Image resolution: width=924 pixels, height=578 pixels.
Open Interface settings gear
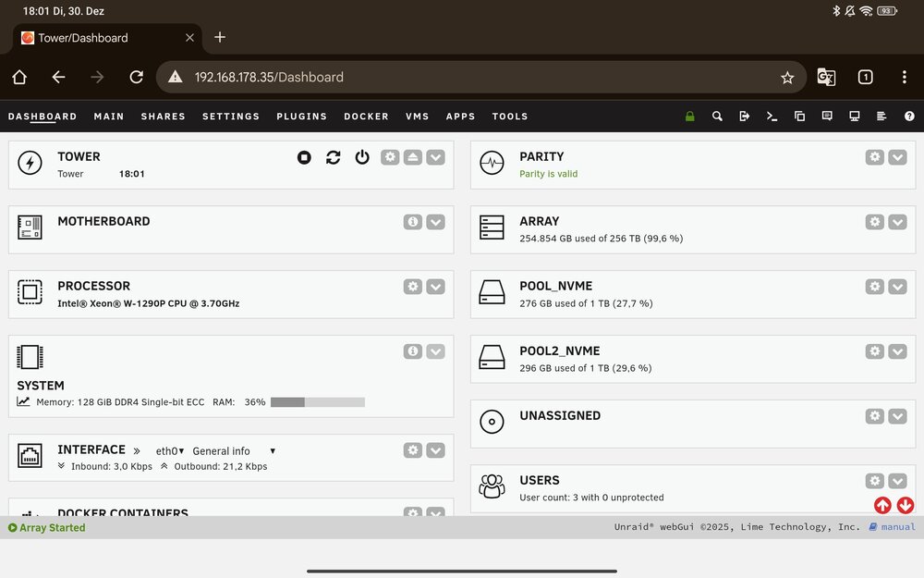pyautogui.click(x=413, y=450)
